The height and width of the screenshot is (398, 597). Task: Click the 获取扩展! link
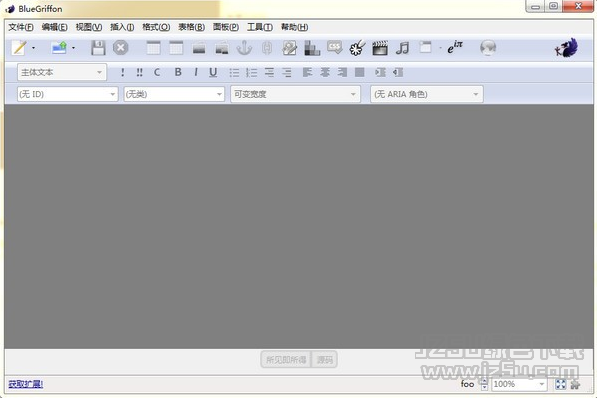pyautogui.click(x=26, y=384)
